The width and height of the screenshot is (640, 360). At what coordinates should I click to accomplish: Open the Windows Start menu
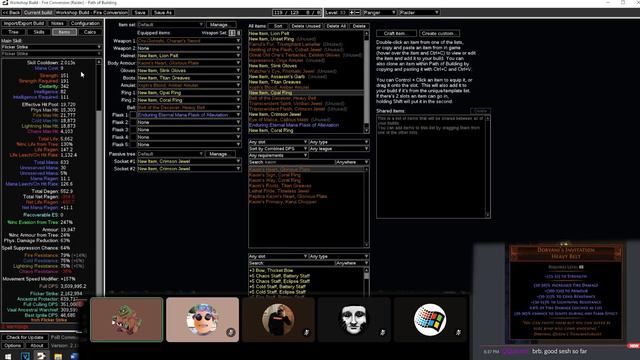[8, 356]
